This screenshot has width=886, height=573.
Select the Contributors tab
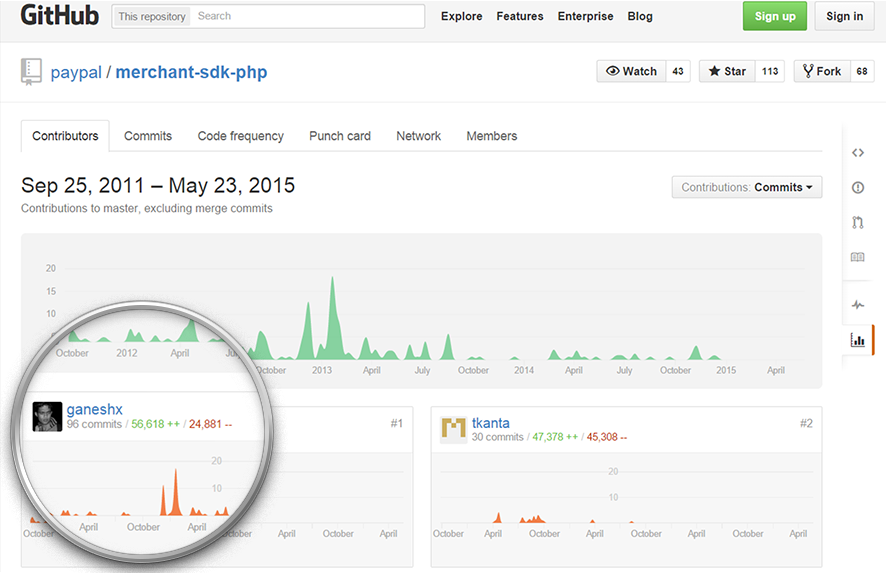65,136
